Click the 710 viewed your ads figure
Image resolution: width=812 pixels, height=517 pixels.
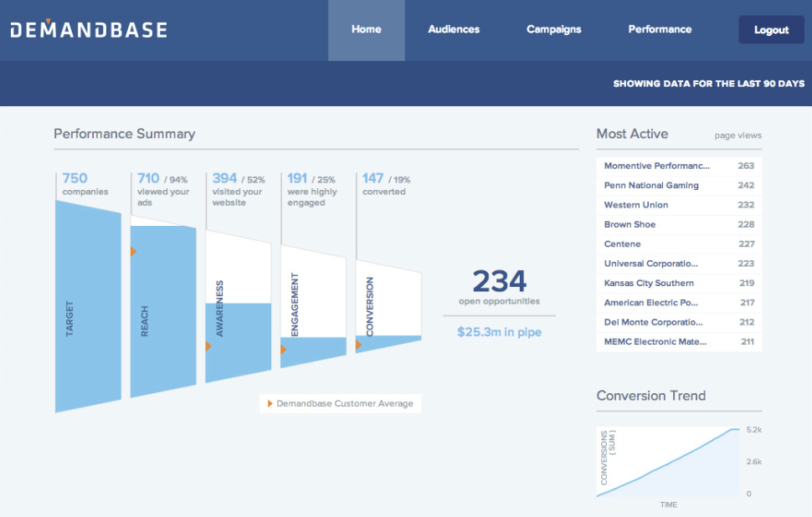(148, 178)
